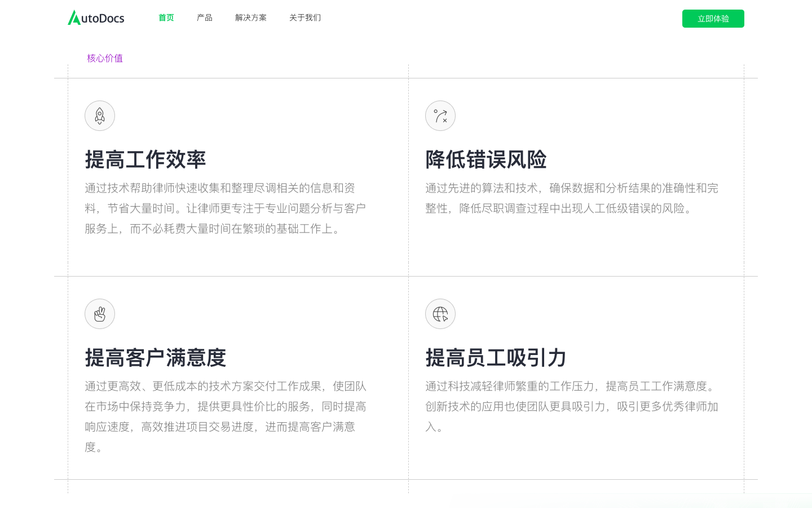Select the 提高工作效率 heading

[145, 160]
